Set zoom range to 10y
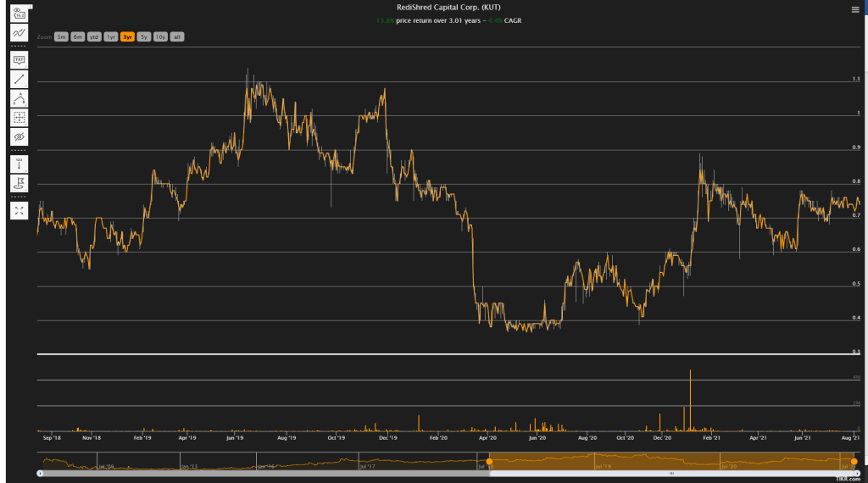 coord(160,37)
